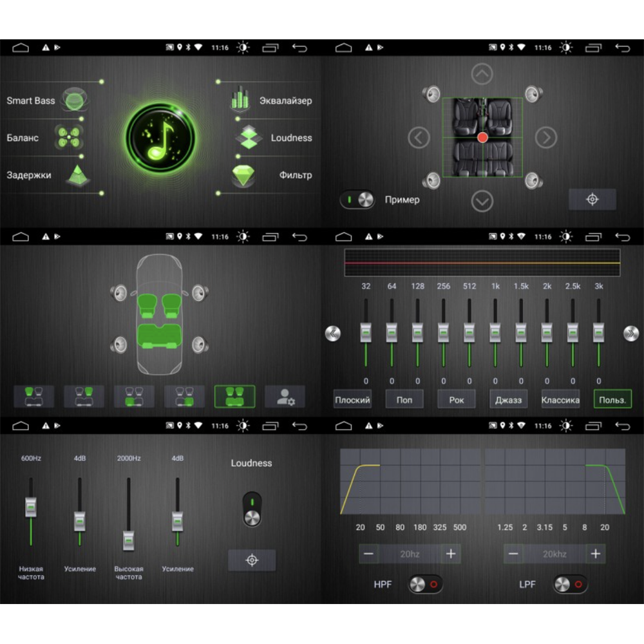Go to next equalizer bands page
The image size is (644, 644).
point(631,333)
